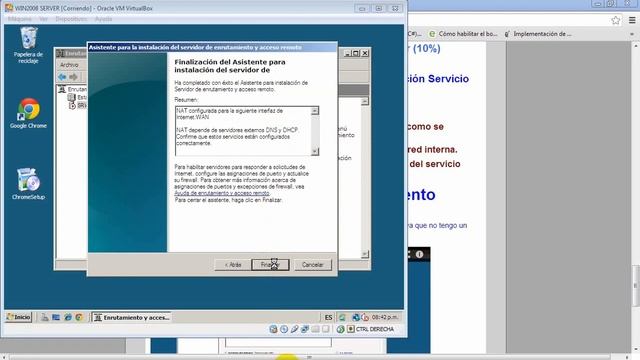Click the VirtualBox USB status icon

[294, 329]
